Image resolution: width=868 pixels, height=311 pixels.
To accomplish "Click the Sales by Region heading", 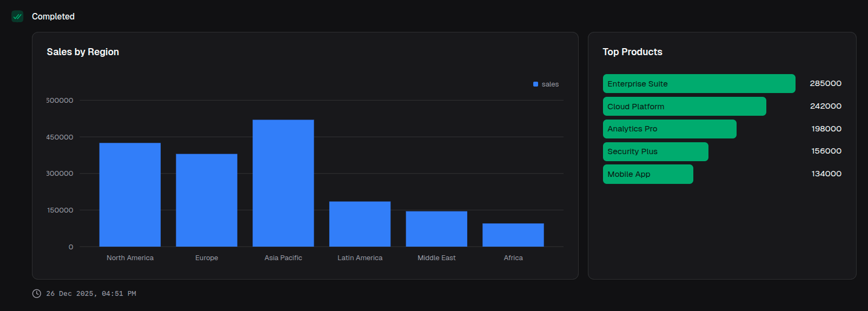I will [x=83, y=52].
